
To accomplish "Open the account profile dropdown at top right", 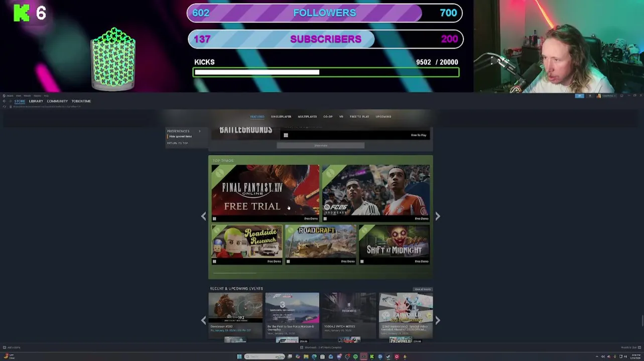I will click(606, 95).
